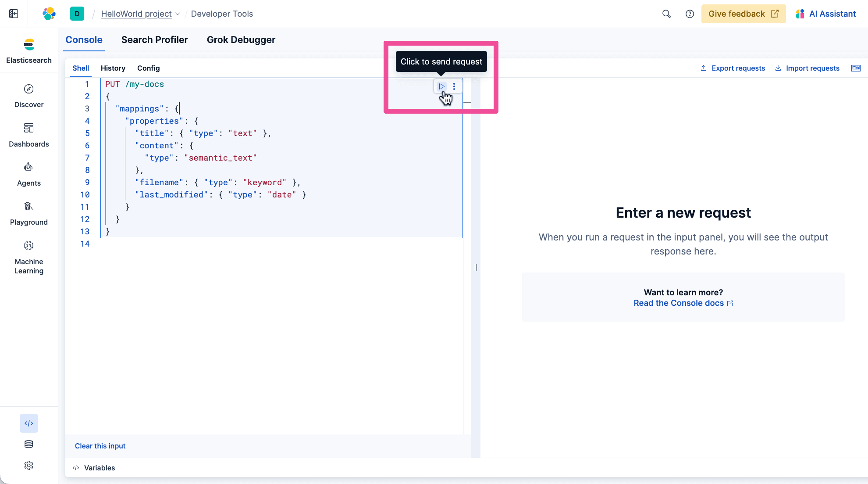
Task: Click the keyboard shortcuts icon near Import requests
Action: pos(856,68)
